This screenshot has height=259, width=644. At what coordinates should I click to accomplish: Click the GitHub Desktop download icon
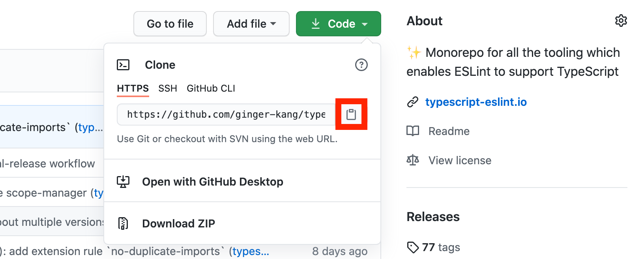pos(123,182)
